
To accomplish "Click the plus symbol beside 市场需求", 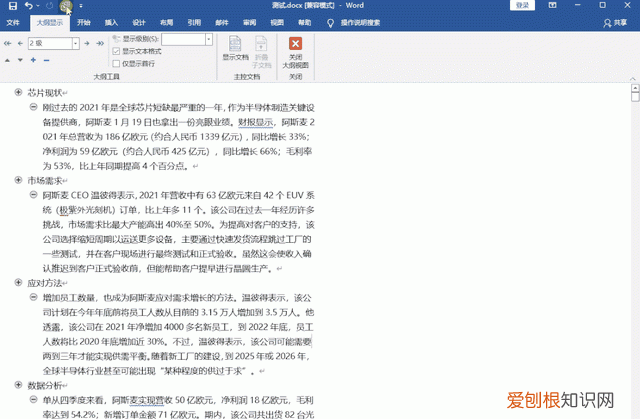I will 18,180.
